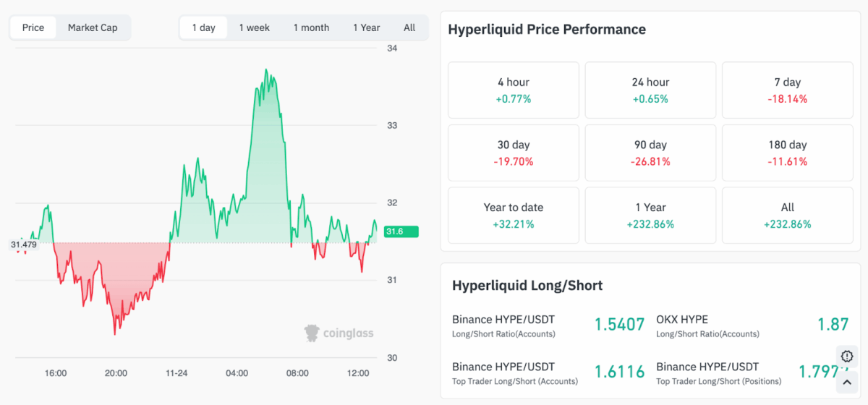Click the current price label 31.6
Image resolution: width=868 pixels, height=405 pixels.
[x=401, y=231]
